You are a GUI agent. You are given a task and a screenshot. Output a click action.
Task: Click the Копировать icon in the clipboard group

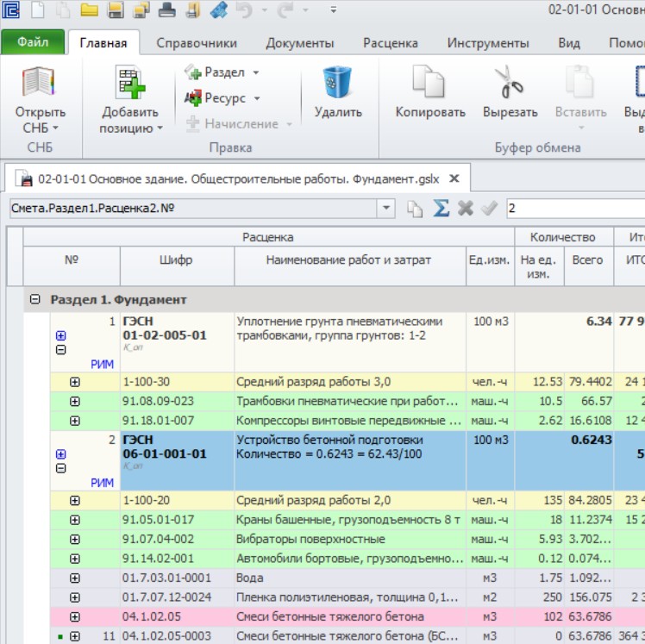tap(429, 81)
